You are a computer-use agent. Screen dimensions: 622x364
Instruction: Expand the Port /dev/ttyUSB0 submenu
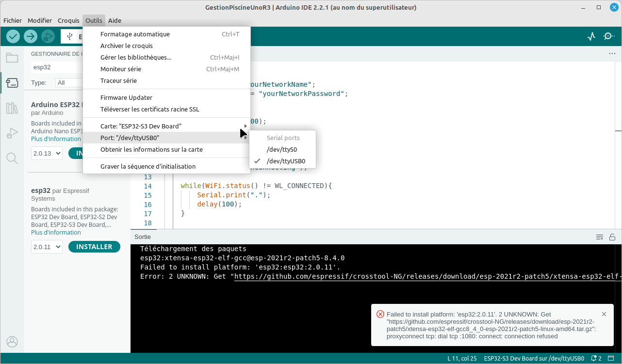(166, 138)
